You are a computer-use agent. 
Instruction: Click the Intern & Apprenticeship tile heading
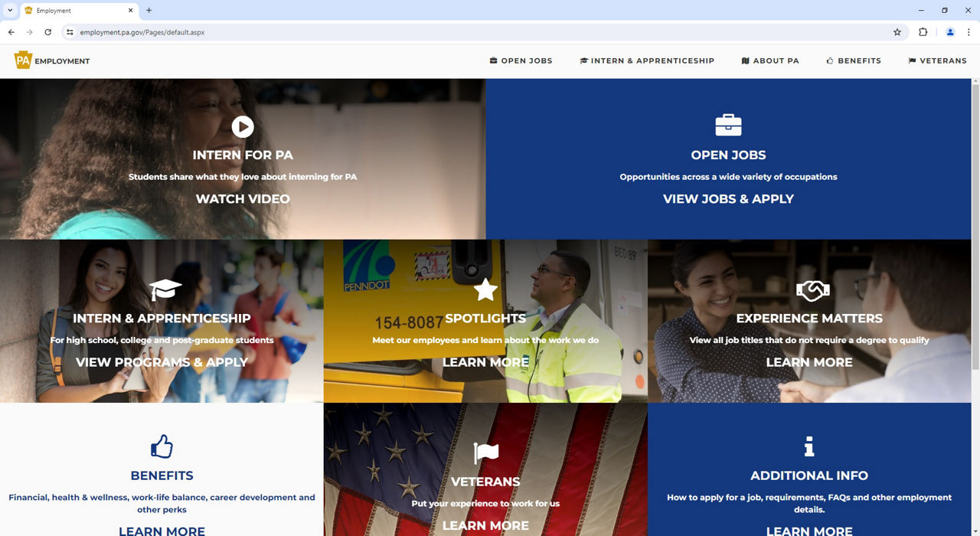click(x=162, y=319)
